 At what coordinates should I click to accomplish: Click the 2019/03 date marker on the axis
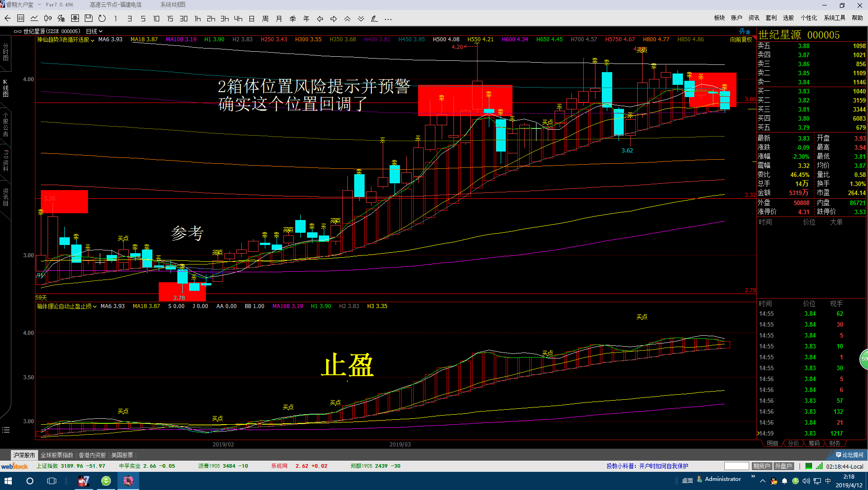[x=400, y=445]
